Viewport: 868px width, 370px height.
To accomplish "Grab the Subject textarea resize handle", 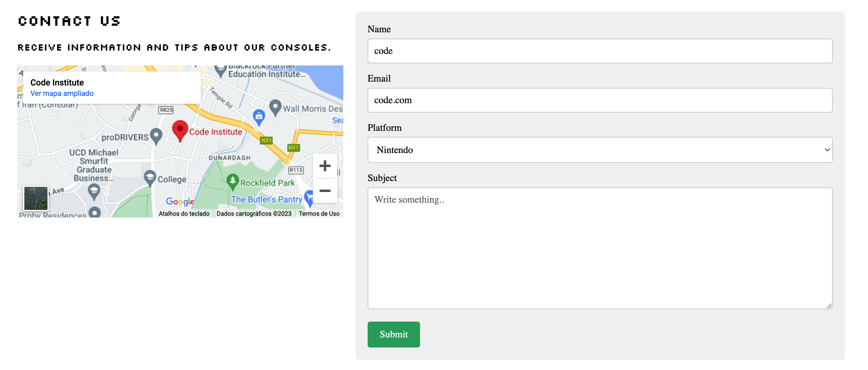I will [x=829, y=305].
